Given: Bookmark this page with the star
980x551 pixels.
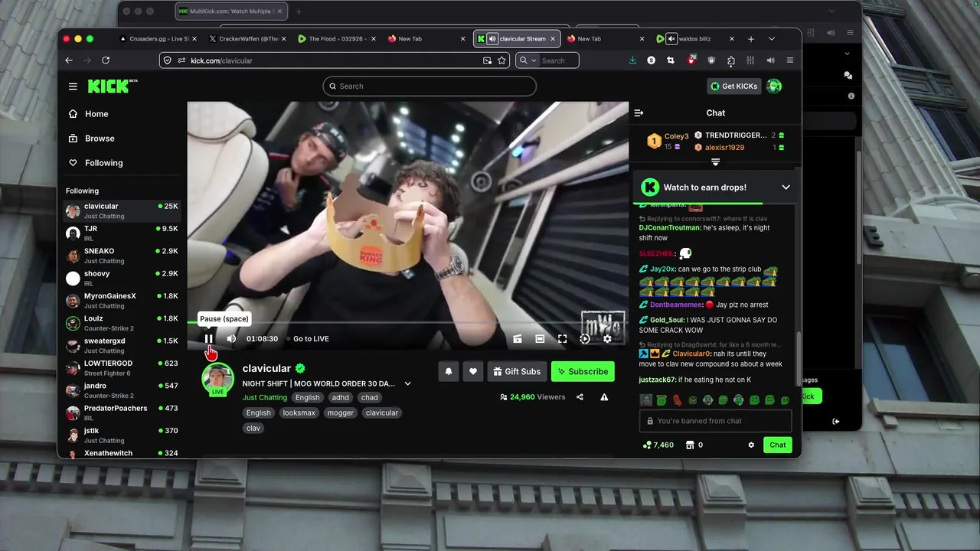Looking at the screenshot, I should [x=502, y=60].
